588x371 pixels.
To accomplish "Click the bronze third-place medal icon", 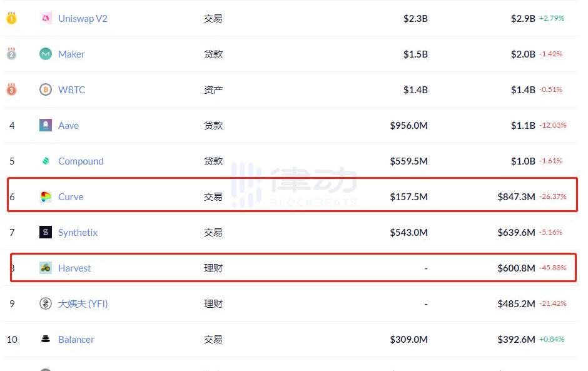I will (x=11, y=90).
